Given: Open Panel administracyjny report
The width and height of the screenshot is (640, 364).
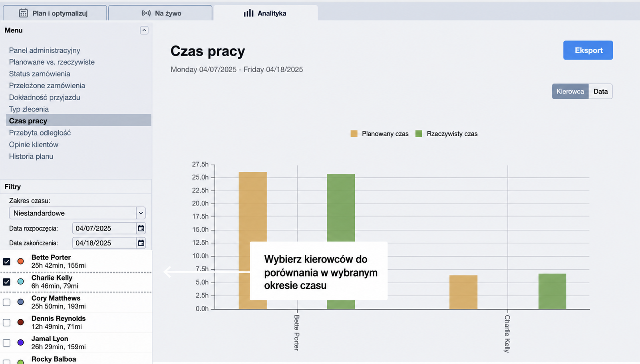Looking at the screenshot, I should pyautogui.click(x=44, y=50).
